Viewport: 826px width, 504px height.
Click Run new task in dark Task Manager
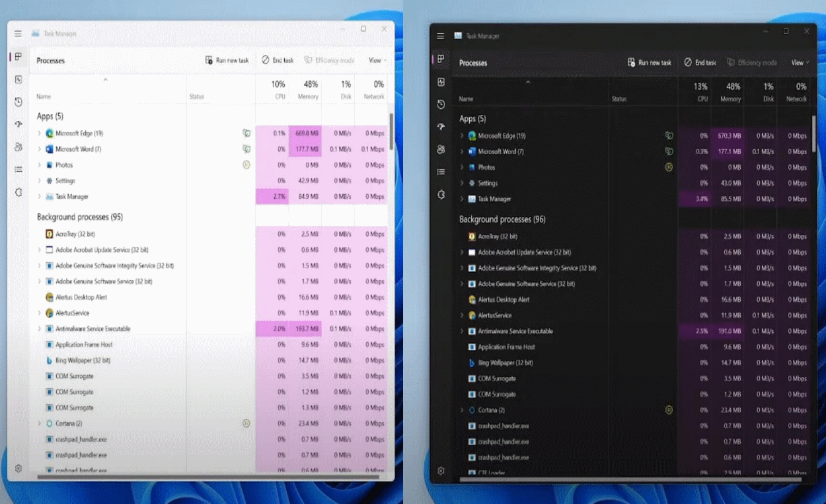pos(649,63)
